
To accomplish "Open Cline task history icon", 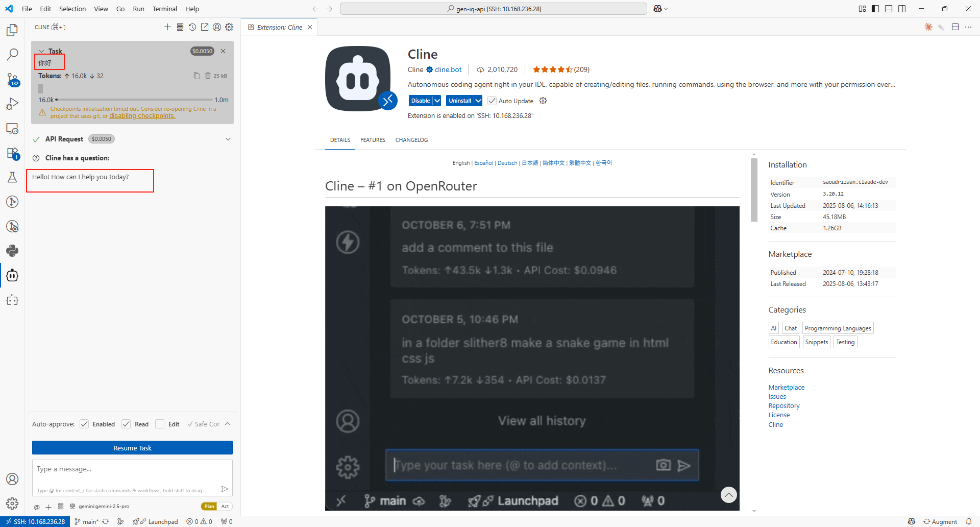I will (x=192, y=27).
